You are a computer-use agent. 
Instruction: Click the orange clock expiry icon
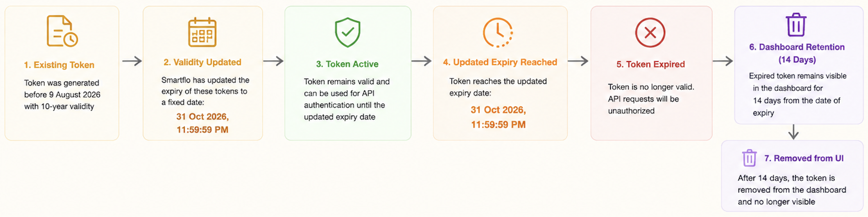498,32
